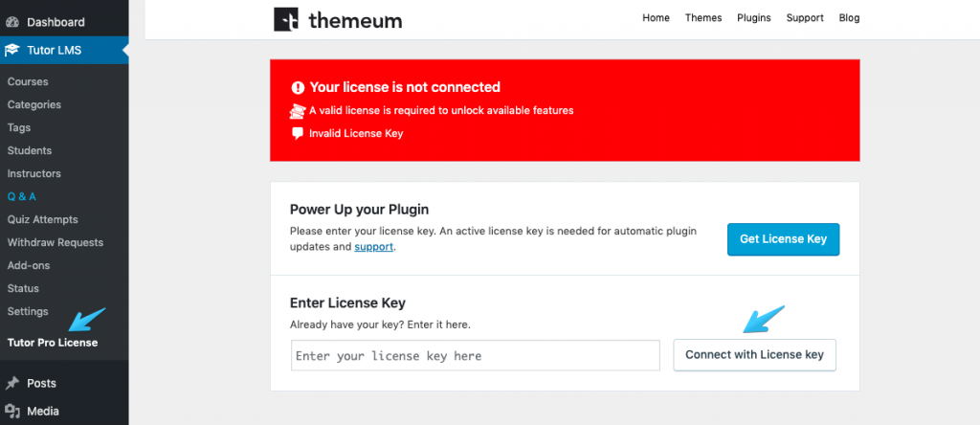Image resolution: width=980 pixels, height=425 pixels.
Task: Click Connect with License key button
Action: [754, 355]
